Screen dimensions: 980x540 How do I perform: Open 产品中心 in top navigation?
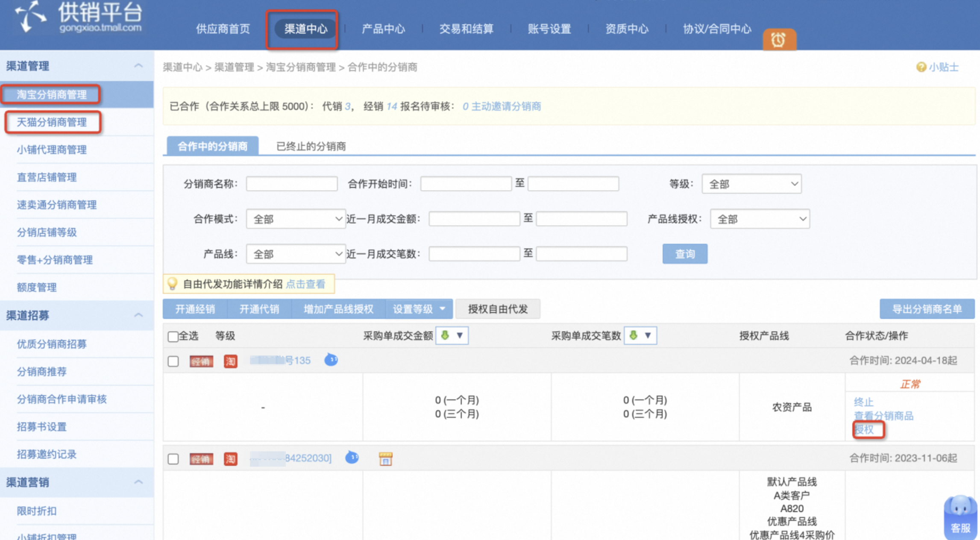pos(383,29)
